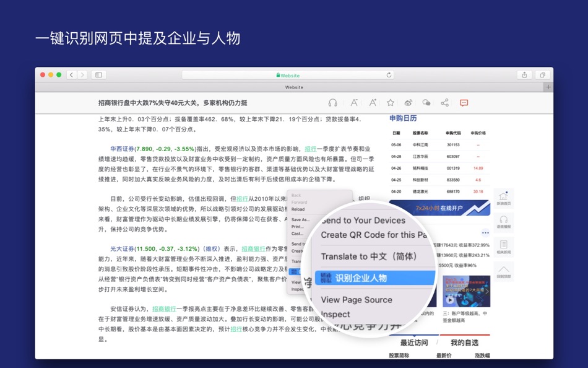Go forward with the browser forward arrow
The image size is (588, 368).
tap(82, 75)
